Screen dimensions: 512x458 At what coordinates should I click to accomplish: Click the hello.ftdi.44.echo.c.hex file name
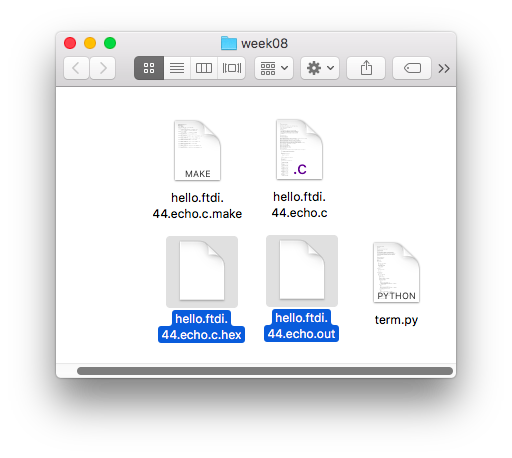tap(201, 327)
